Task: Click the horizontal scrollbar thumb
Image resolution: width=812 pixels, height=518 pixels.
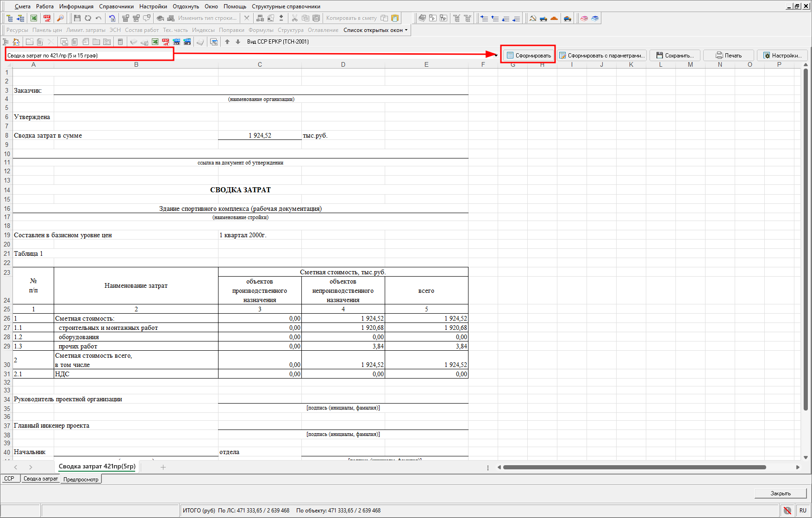Action: click(x=635, y=467)
